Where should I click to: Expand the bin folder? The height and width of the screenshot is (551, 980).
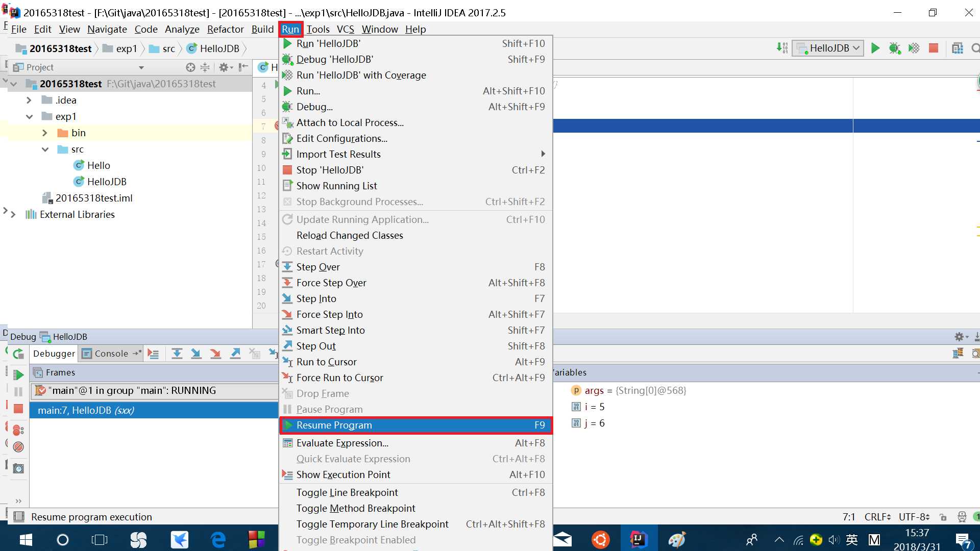[x=45, y=133]
